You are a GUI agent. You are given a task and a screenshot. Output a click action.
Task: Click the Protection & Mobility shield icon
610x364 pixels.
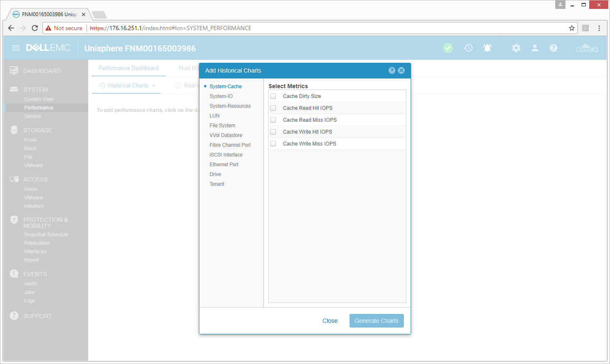coord(14,220)
